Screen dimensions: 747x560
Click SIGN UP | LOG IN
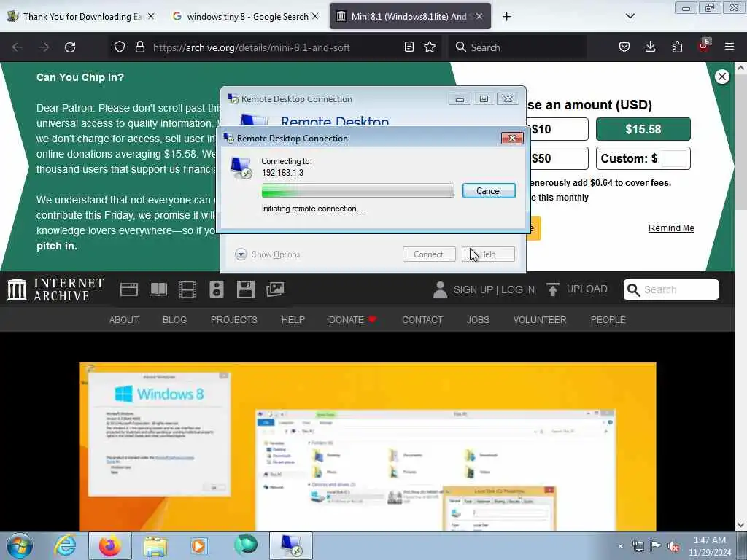(484, 289)
